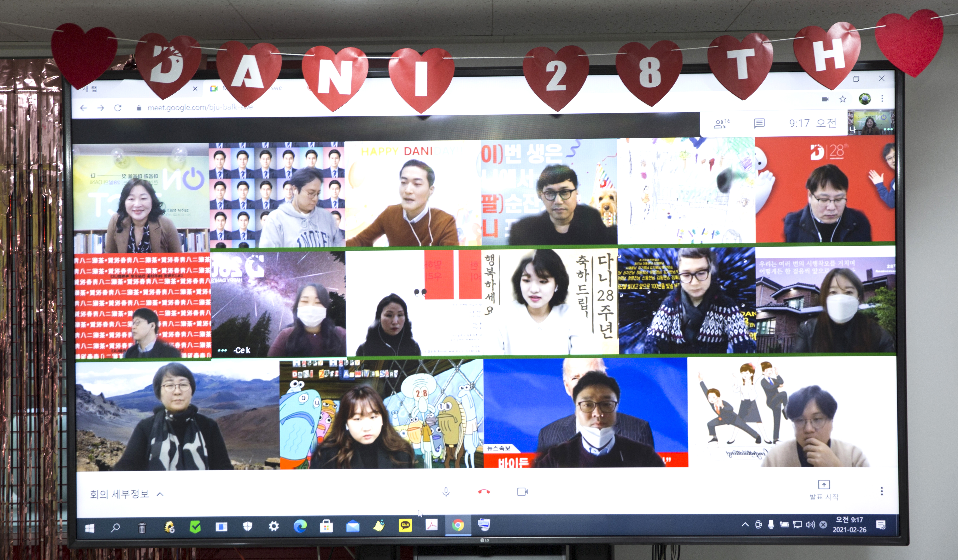Open the three-dot more options menu
Viewport: 958px width, 560px height.
pos(882,491)
